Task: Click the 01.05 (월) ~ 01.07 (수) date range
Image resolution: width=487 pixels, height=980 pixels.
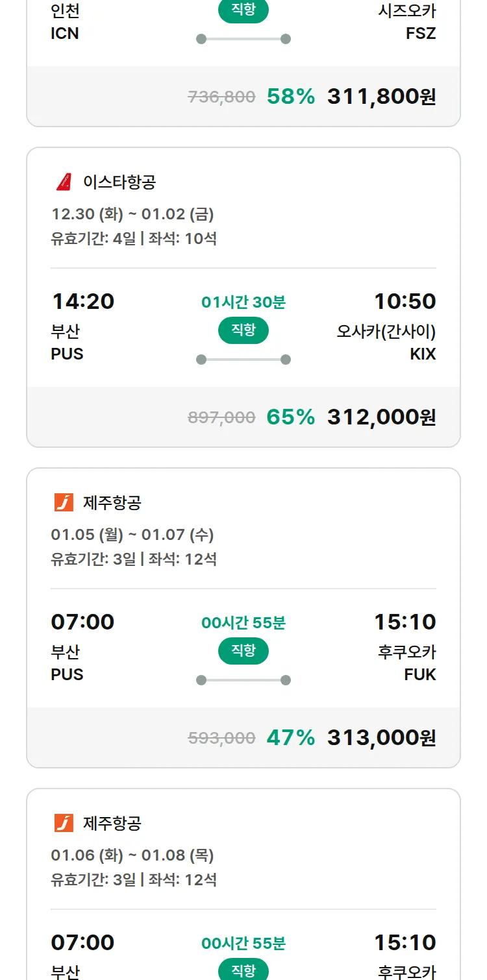Action: tap(132, 535)
